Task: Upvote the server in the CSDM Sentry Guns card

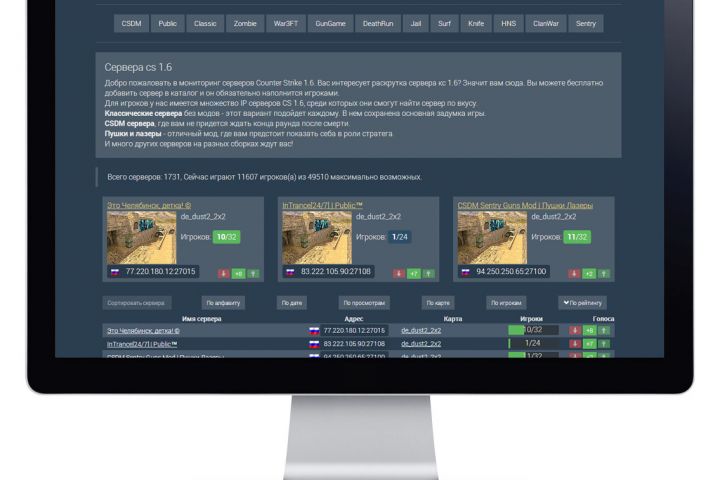Action: tap(604, 274)
